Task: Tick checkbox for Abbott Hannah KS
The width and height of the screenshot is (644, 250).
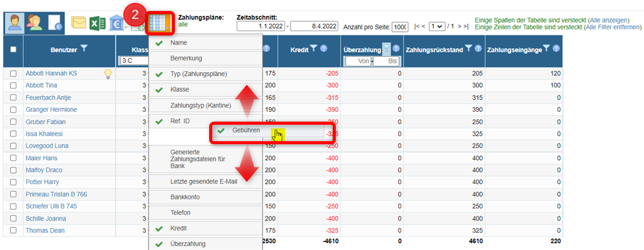Action: (x=13, y=73)
